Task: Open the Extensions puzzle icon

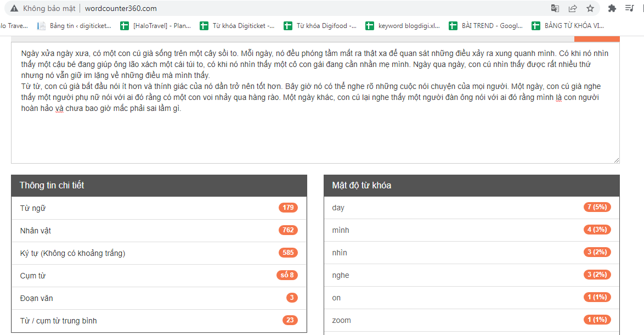Action: [x=612, y=8]
